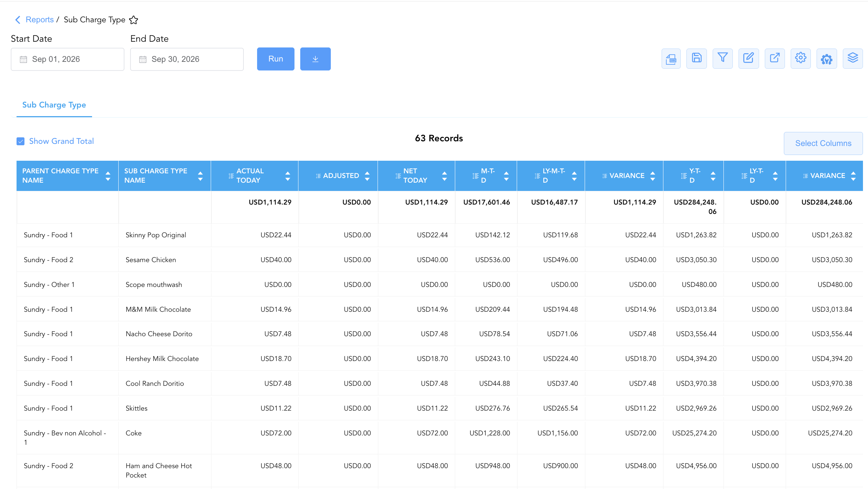
Task: Click the list icon beside Adjusted header
Action: [318, 176]
